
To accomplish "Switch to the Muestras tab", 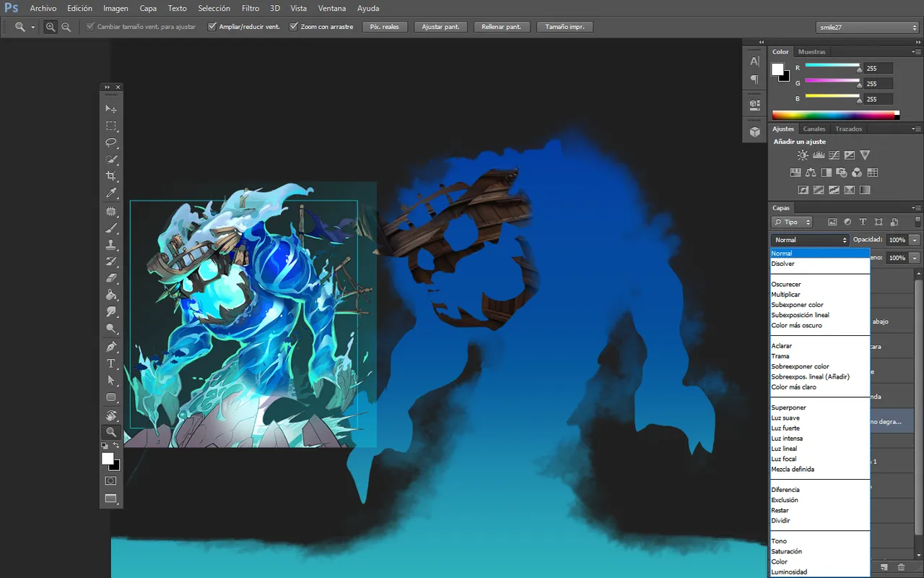I will (812, 52).
